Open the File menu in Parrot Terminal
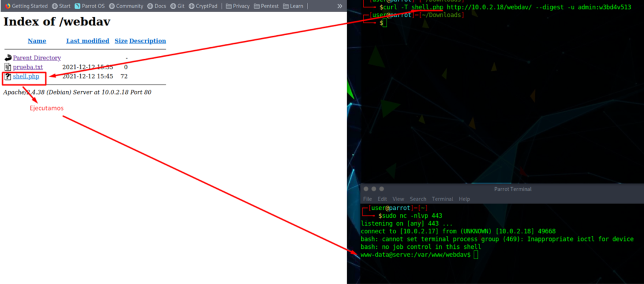Screen dimensions: 644x284 [x=367, y=199]
